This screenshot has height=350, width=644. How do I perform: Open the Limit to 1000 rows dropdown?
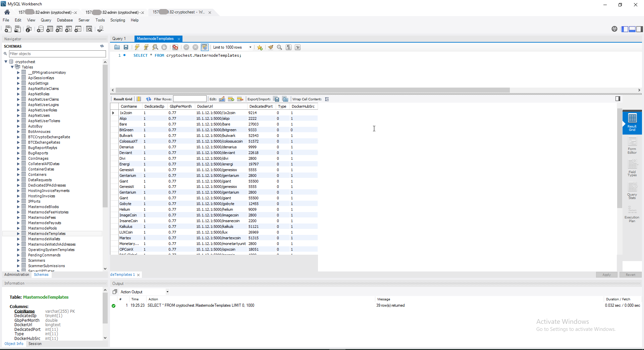coord(250,47)
